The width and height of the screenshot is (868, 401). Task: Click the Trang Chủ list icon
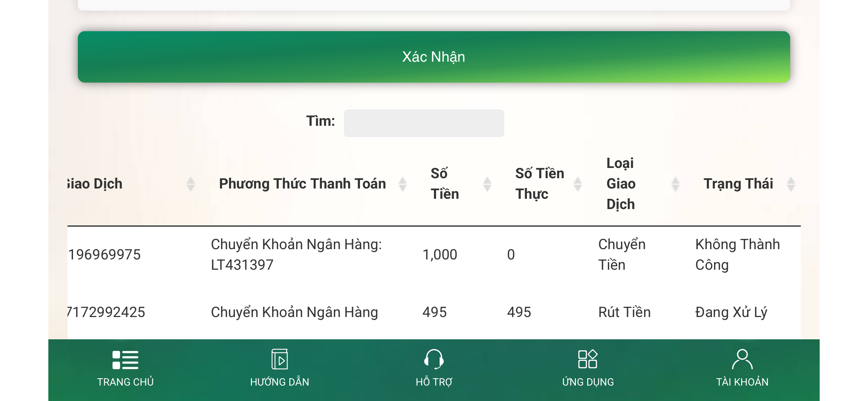click(125, 360)
